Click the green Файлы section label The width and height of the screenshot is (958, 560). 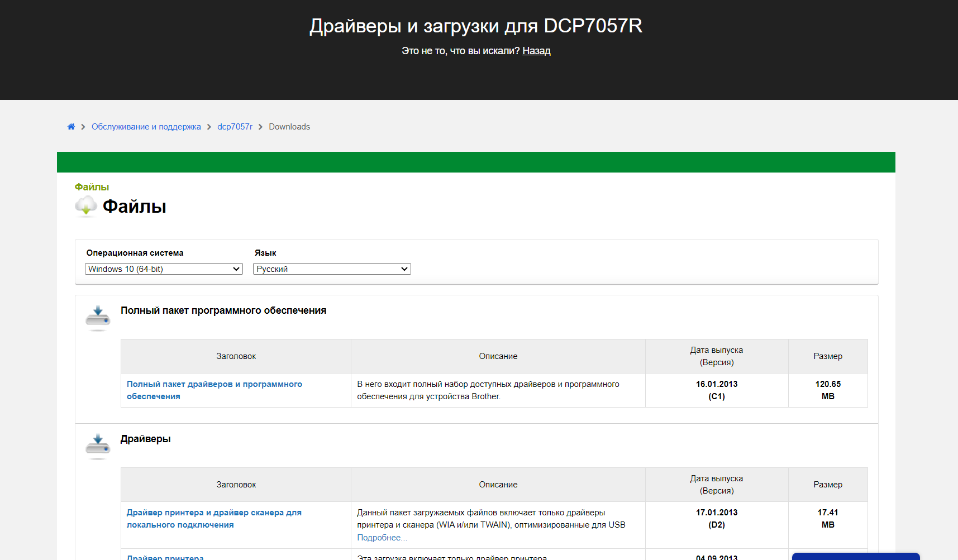[92, 187]
